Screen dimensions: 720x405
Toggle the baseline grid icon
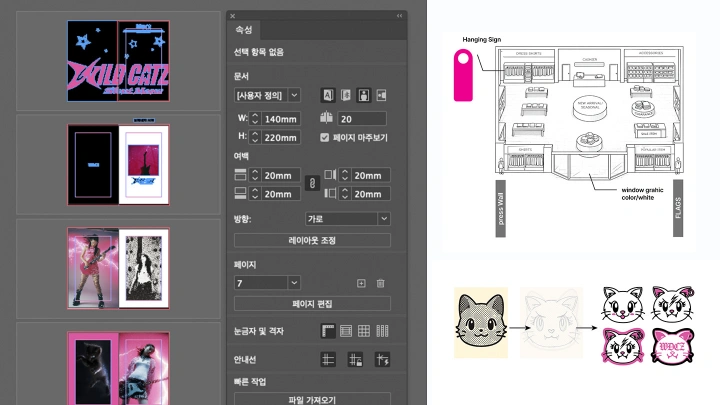346,331
